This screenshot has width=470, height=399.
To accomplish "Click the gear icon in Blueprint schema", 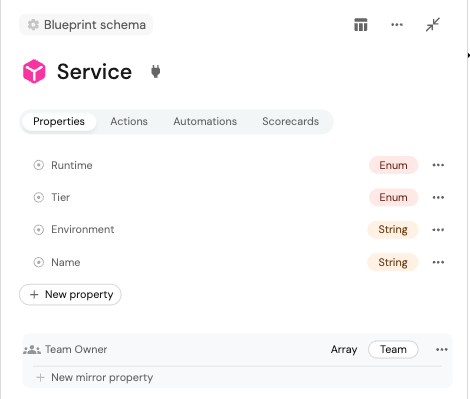I will click(x=33, y=25).
